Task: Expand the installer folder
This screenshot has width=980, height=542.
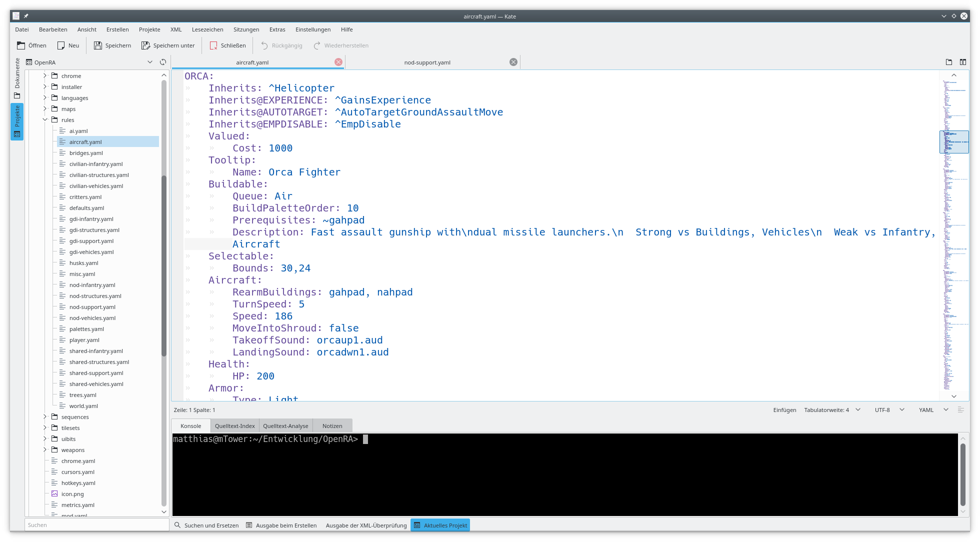Action: pyautogui.click(x=45, y=87)
